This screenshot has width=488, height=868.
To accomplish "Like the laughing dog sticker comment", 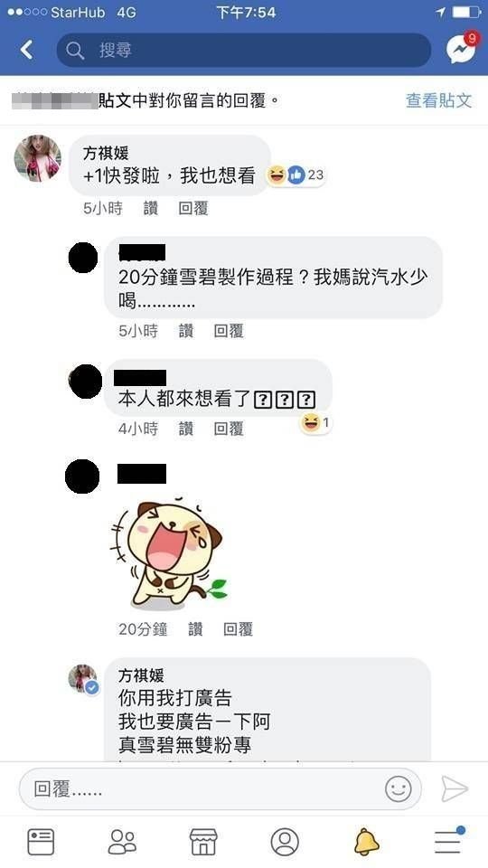I will 195,629.
